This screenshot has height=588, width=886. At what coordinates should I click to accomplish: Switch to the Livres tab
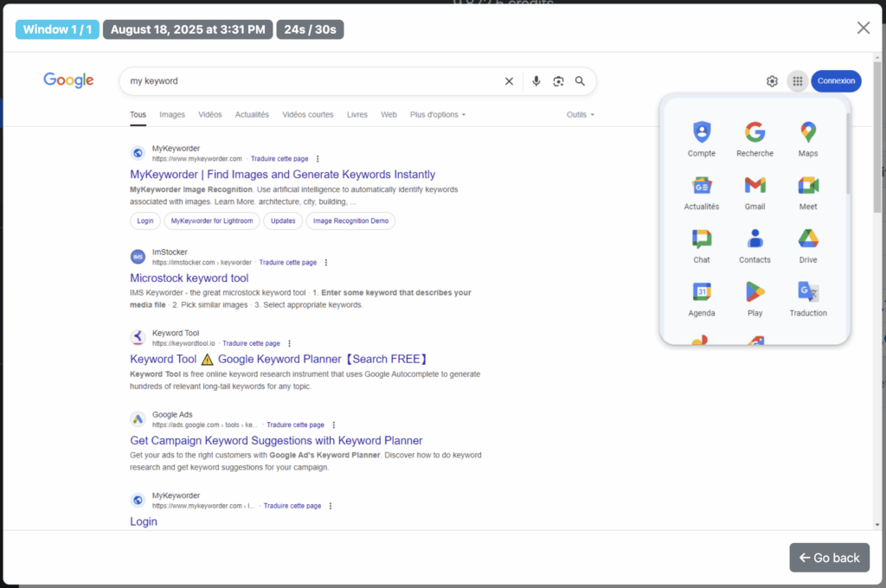pos(357,114)
